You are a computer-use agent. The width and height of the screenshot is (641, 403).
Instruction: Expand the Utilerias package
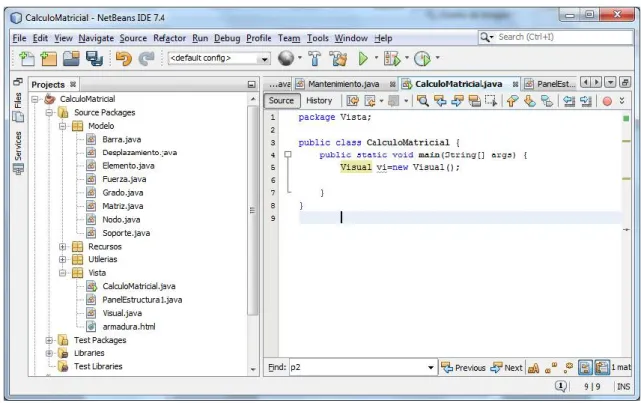click(63, 259)
